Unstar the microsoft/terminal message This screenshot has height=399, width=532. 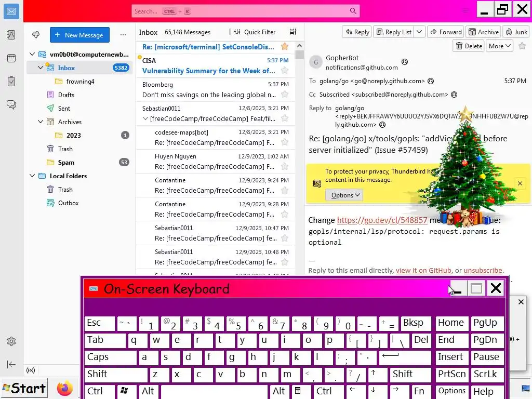click(285, 46)
